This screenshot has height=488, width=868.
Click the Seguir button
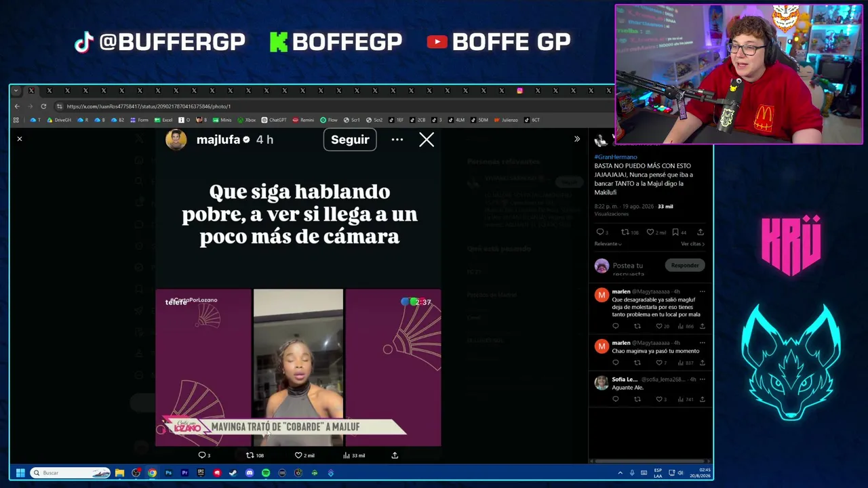point(350,140)
